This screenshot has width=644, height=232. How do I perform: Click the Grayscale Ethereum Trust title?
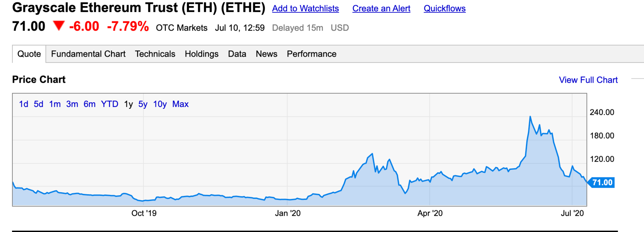139,8
